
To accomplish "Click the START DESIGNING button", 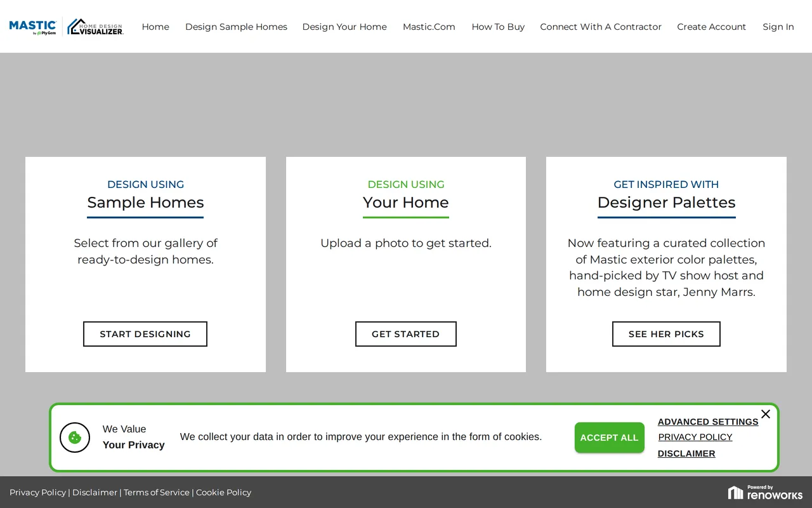I will [145, 334].
